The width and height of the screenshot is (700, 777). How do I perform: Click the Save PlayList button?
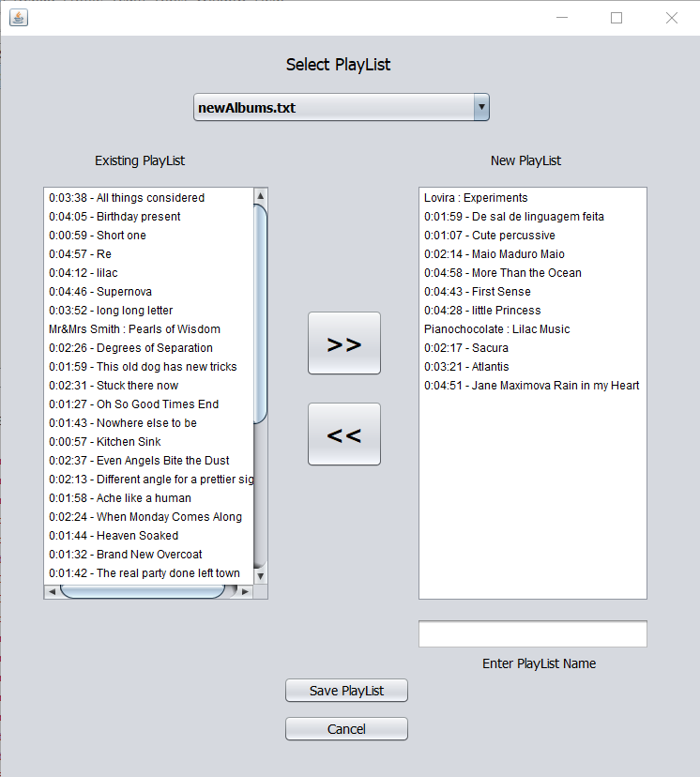[x=346, y=691]
